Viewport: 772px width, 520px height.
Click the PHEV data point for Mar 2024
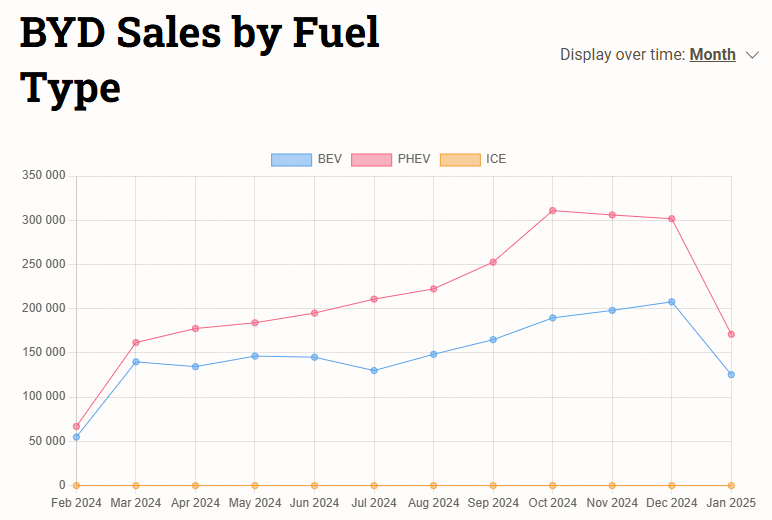point(136,343)
